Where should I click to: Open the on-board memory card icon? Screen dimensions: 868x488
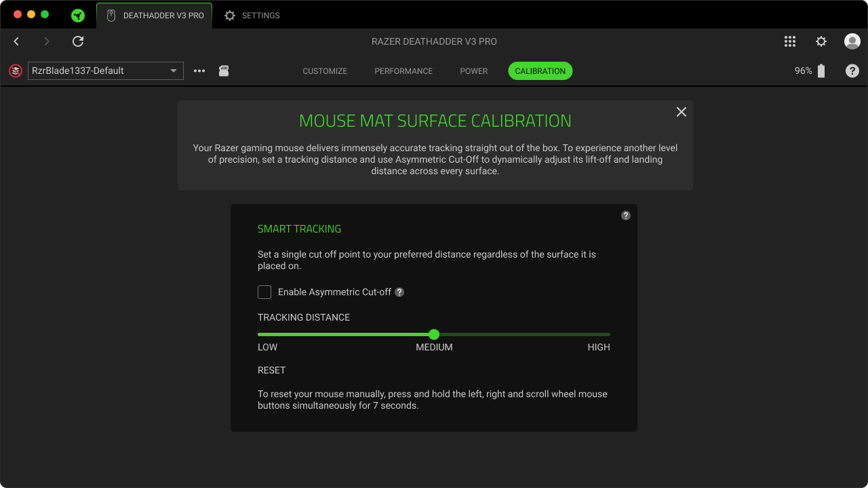point(224,70)
